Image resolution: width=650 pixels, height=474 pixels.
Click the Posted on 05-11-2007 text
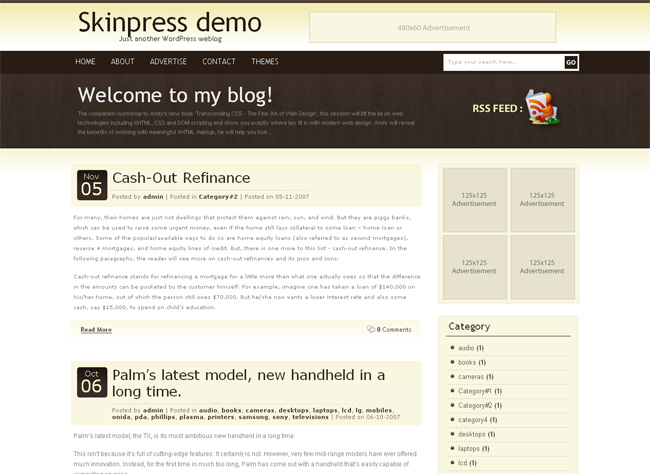coord(276,197)
